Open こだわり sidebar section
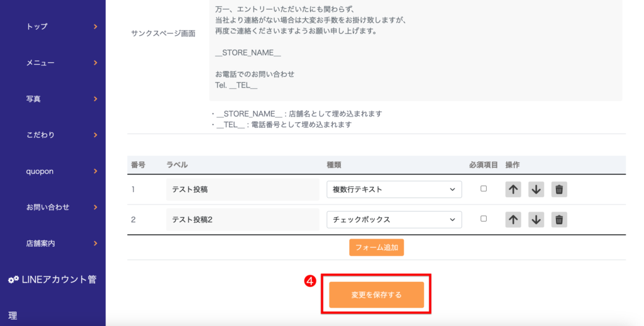This screenshot has height=326, width=644. click(61, 135)
